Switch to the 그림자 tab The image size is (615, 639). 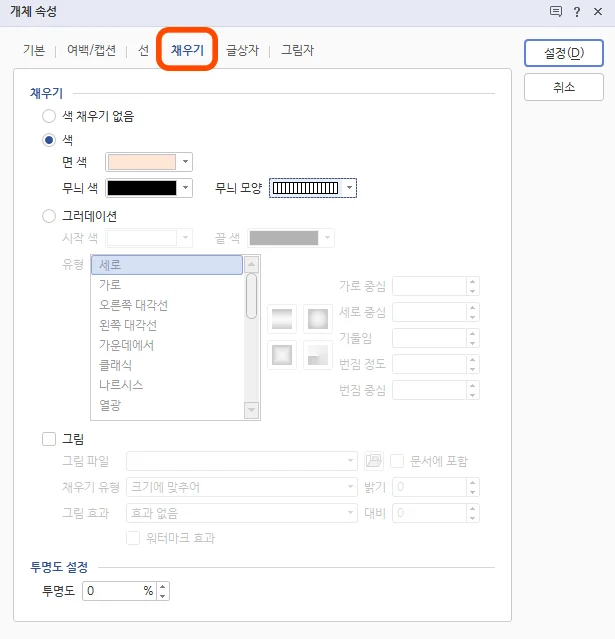[x=298, y=50]
